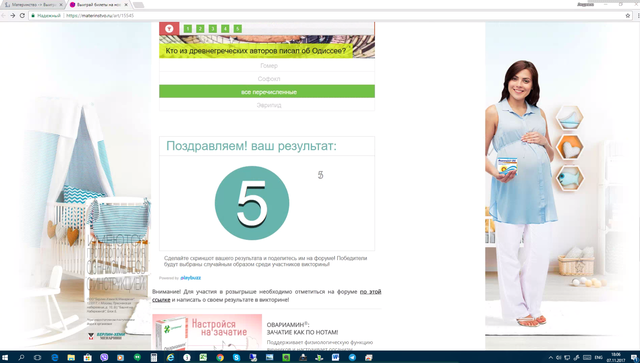Jump to quiz question 3 marker
Screen dimensions: 640x363
(x=213, y=29)
